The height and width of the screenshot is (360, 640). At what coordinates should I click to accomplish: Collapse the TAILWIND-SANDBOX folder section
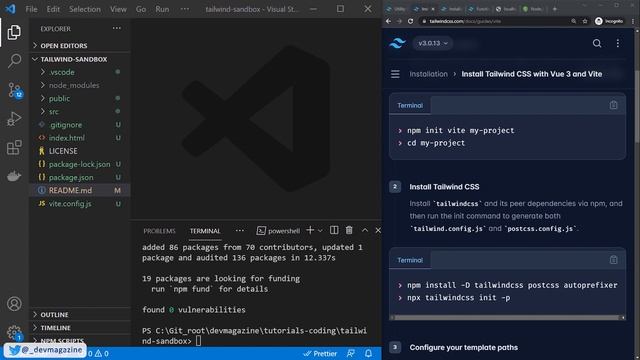click(80, 59)
